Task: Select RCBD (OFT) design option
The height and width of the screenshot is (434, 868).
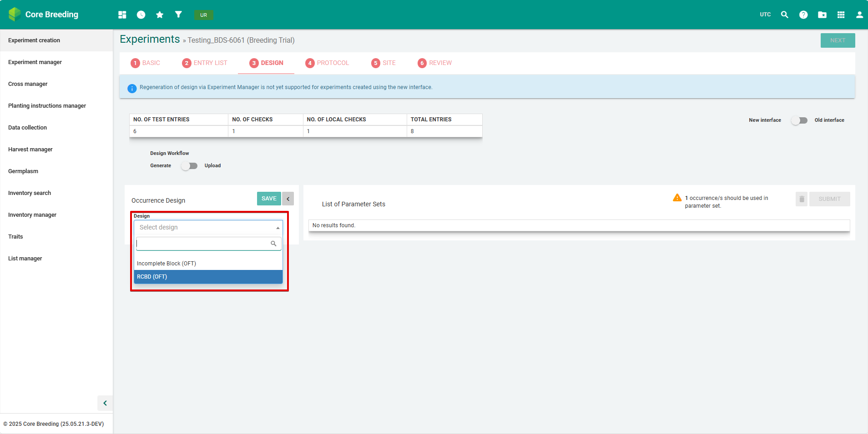Action: (x=208, y=277)
